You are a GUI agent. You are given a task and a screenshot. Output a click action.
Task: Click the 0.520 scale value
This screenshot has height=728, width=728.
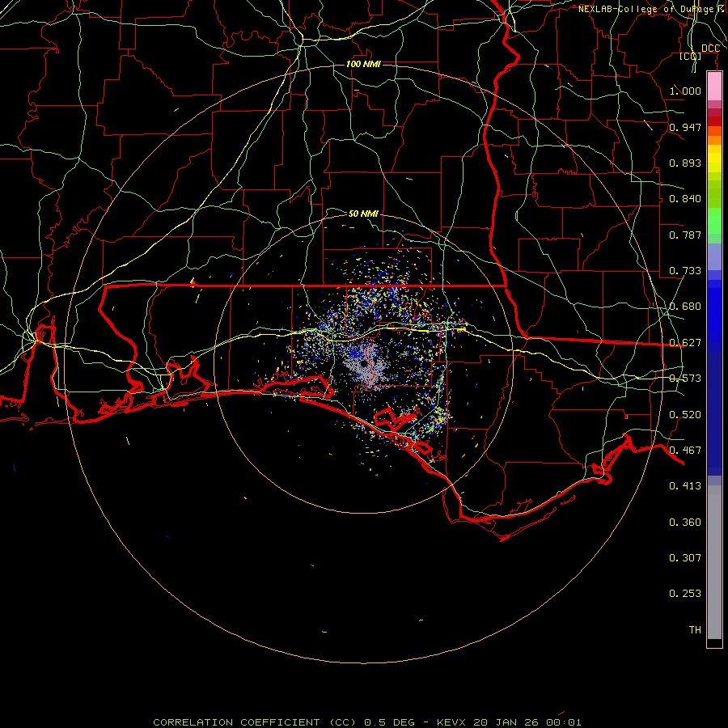pos(685,415)
